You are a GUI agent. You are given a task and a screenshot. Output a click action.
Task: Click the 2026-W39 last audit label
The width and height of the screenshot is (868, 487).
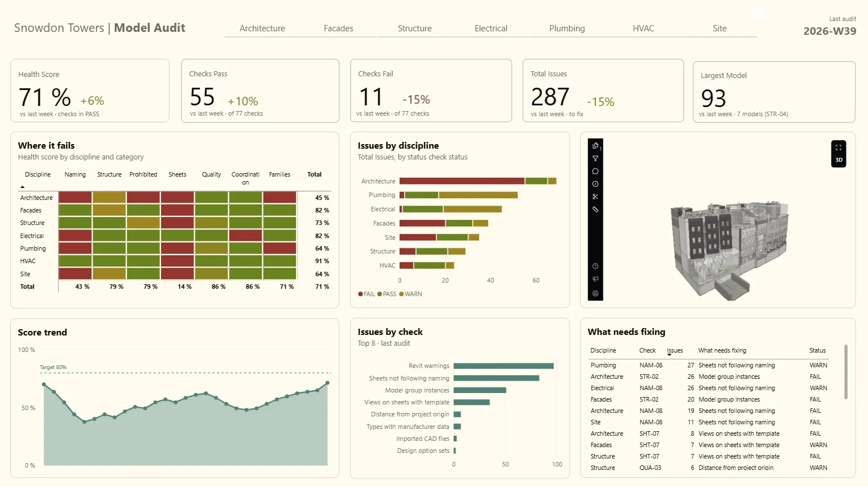(829, 31)
